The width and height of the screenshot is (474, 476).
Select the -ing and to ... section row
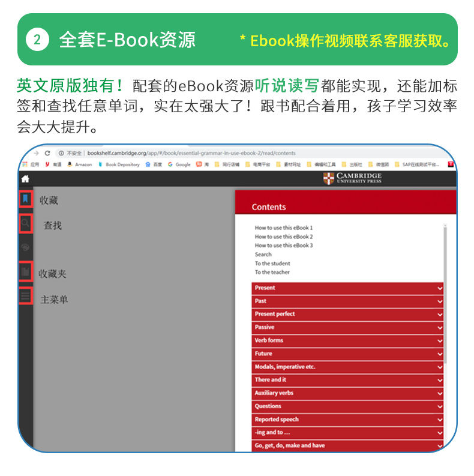click(x=347, y=433)
